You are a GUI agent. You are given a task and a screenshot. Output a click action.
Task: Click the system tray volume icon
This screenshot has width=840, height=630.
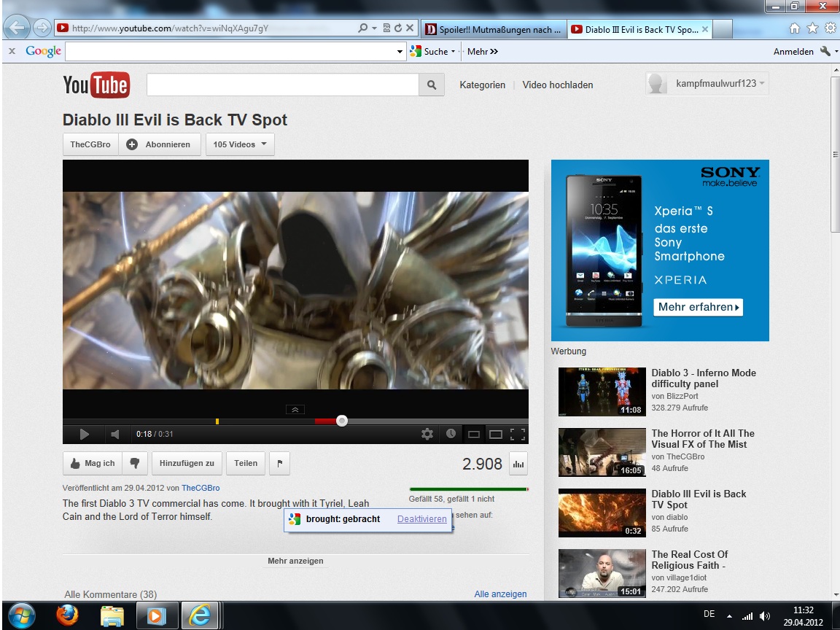764,616
